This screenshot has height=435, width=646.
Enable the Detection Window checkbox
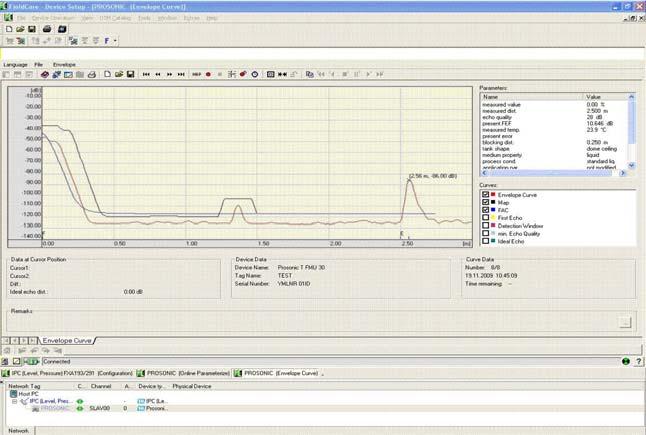point(485,225)
